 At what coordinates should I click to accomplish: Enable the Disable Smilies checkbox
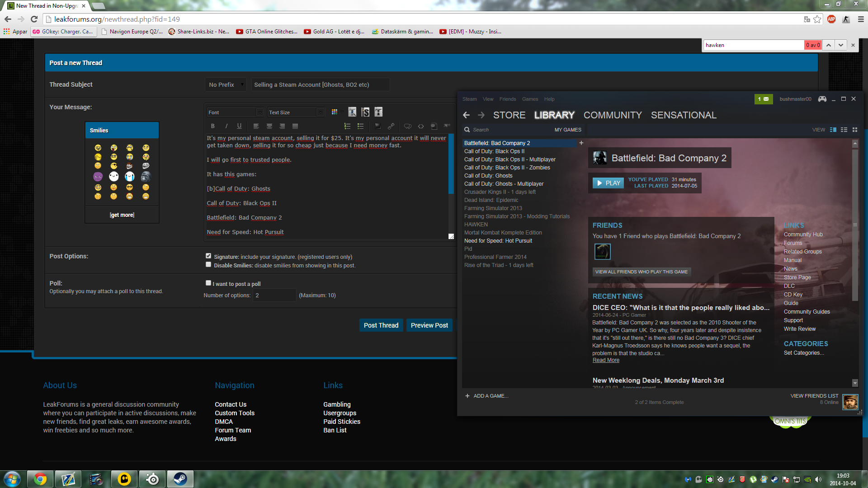[208, 265]
